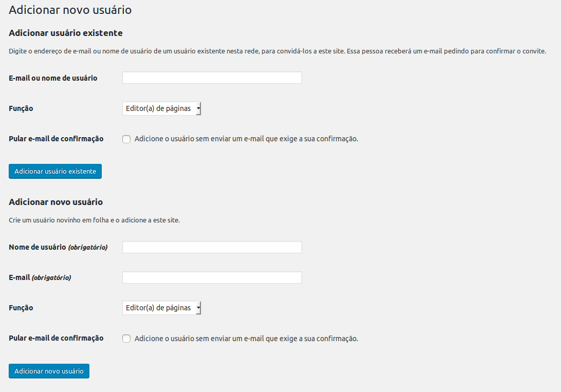Click the 'E-mail ou nome de usuário' label
The image size is (561, 392).
point(53,78)
